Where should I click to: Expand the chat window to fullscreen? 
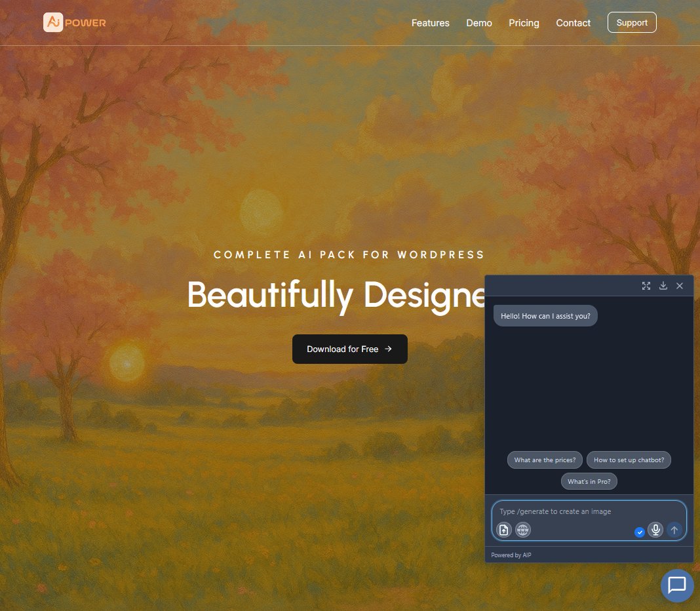click(646, 286)
